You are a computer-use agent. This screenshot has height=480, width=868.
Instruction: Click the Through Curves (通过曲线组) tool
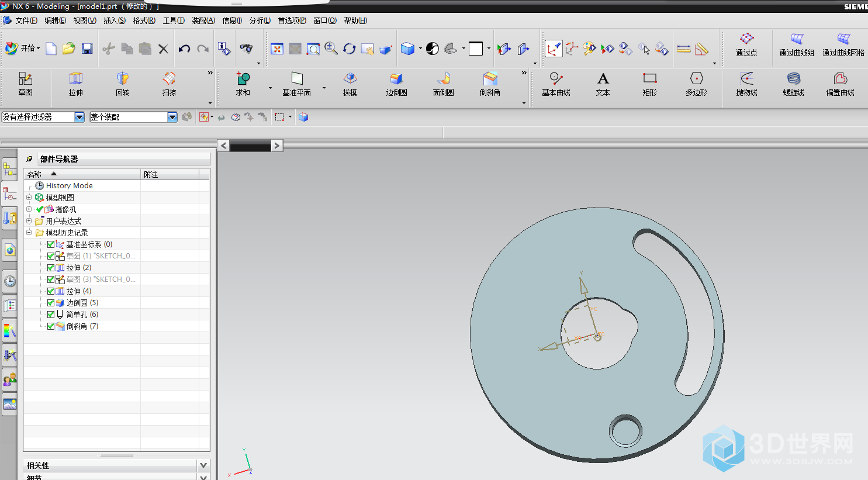coord(797,44)
